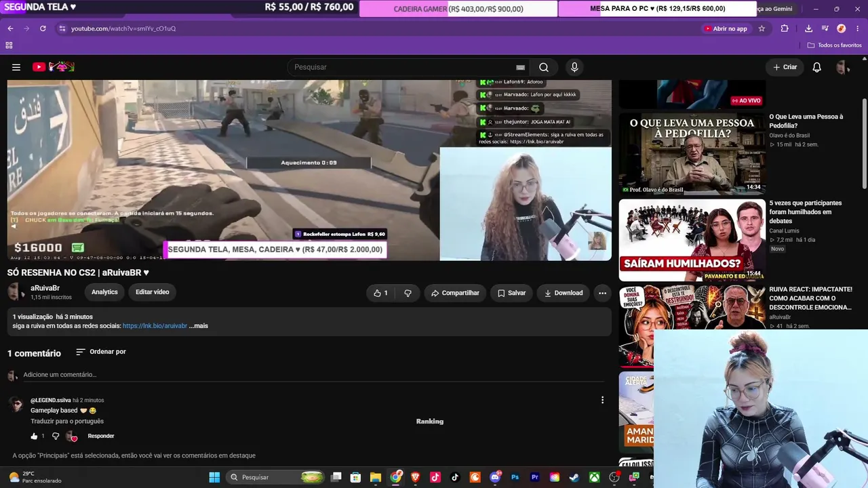This screenshot has width=868, height=488.
Task: Dislike the @LEGEND.ssilva comment
Action: pyautogui.click(x=56, y=436)
